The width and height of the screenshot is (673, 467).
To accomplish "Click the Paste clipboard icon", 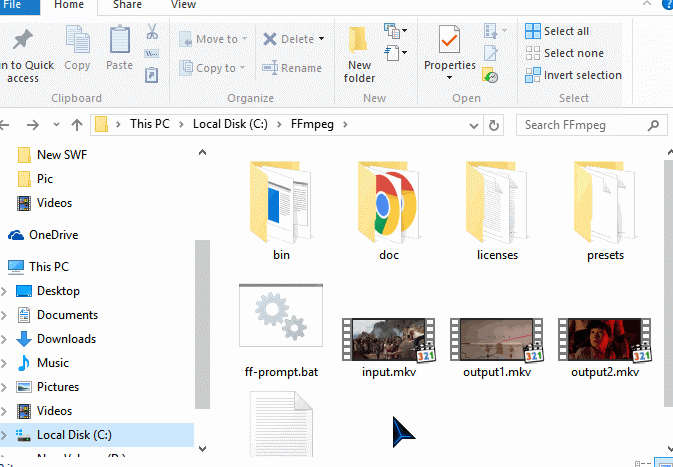I will [120, 43].
